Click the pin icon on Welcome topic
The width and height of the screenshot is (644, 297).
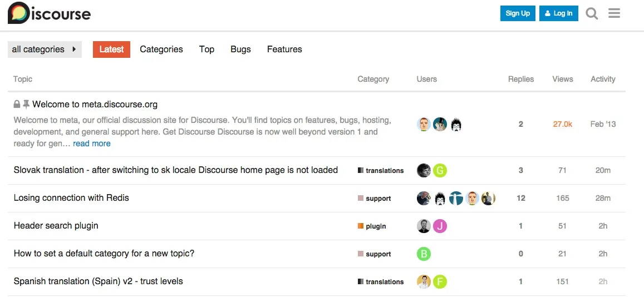coord(26,104)
